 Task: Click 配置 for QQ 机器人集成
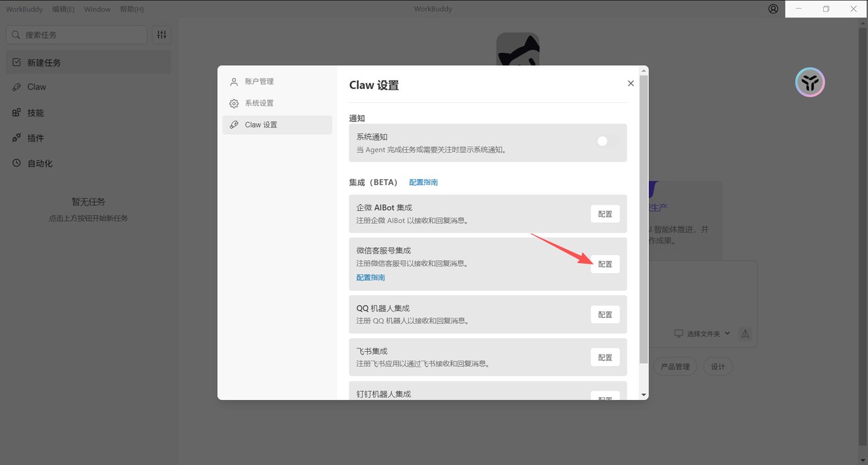click(x=605, y=315)
